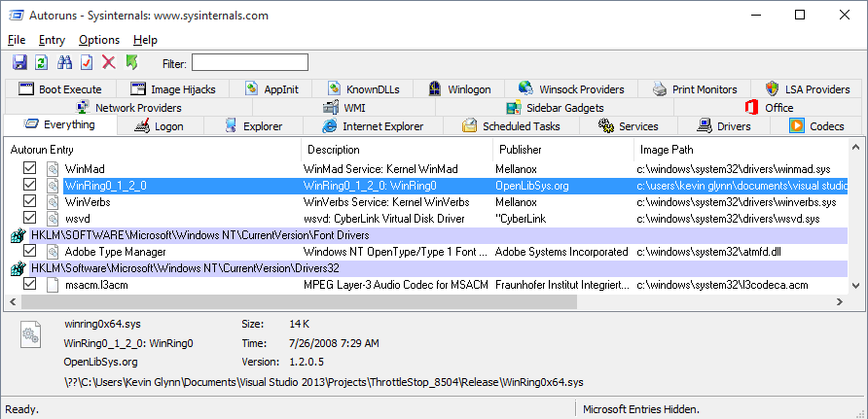Click the Refresh toolbar icon
The image size is (868, 419).
tap(41, 62)
